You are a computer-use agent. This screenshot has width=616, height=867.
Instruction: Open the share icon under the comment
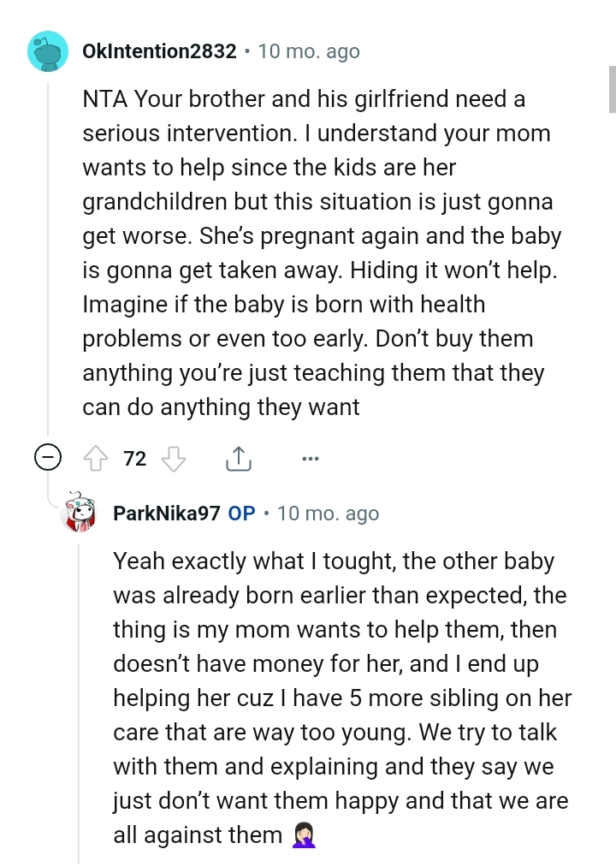[238, 458]
